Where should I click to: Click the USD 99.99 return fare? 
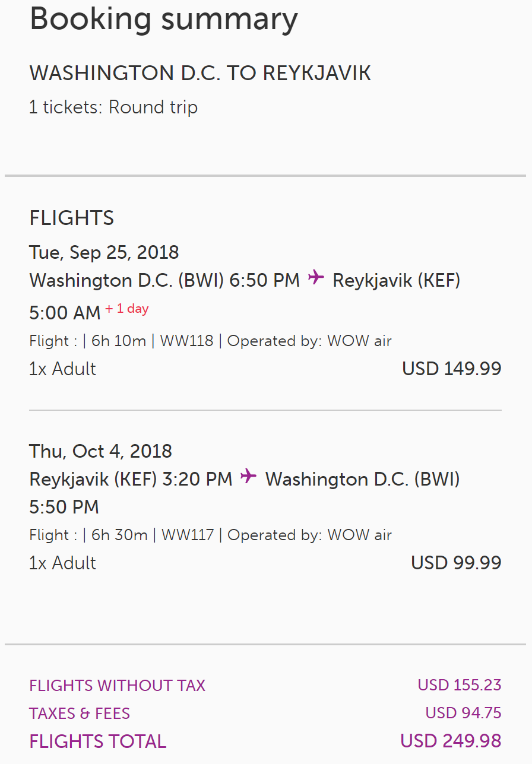click(x=456, y=563)
